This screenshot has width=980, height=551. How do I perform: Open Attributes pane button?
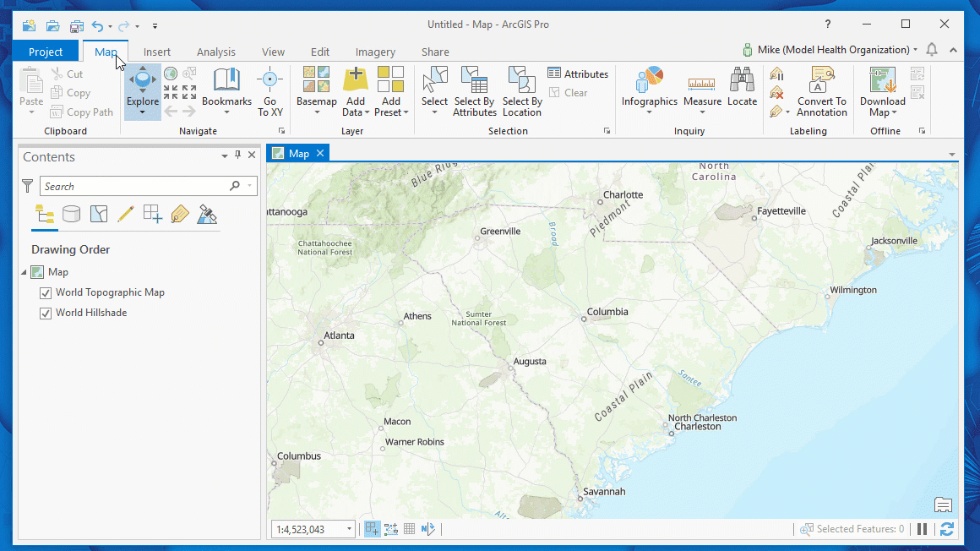point(578,74)
